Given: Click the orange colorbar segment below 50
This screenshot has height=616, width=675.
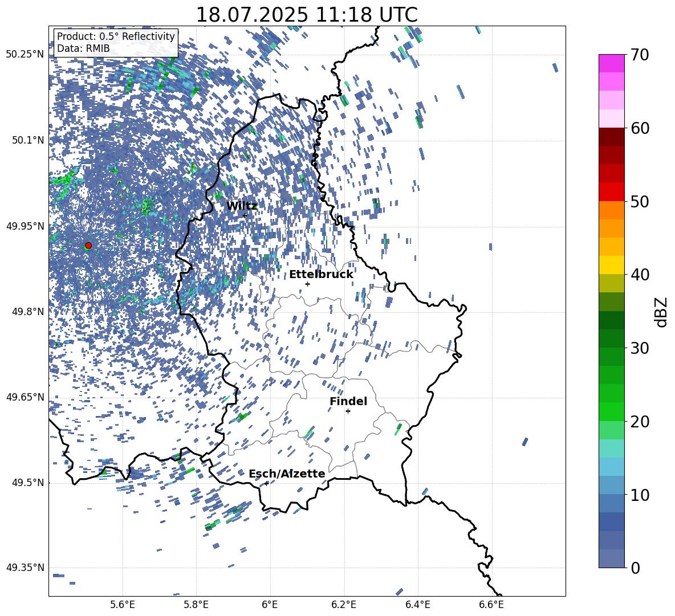Looking at the screenshot, I should (x=611, y=210).
